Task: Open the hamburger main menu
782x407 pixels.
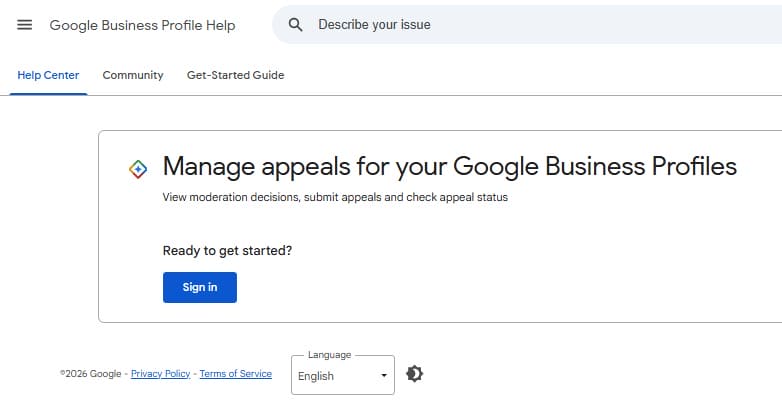Action: click(x=24, y=24)
